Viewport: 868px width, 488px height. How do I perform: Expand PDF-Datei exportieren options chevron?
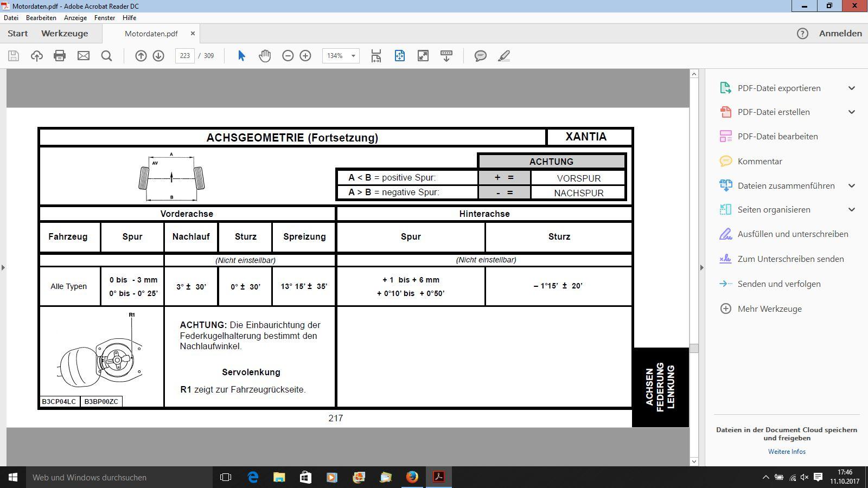[x=852, y=88]
